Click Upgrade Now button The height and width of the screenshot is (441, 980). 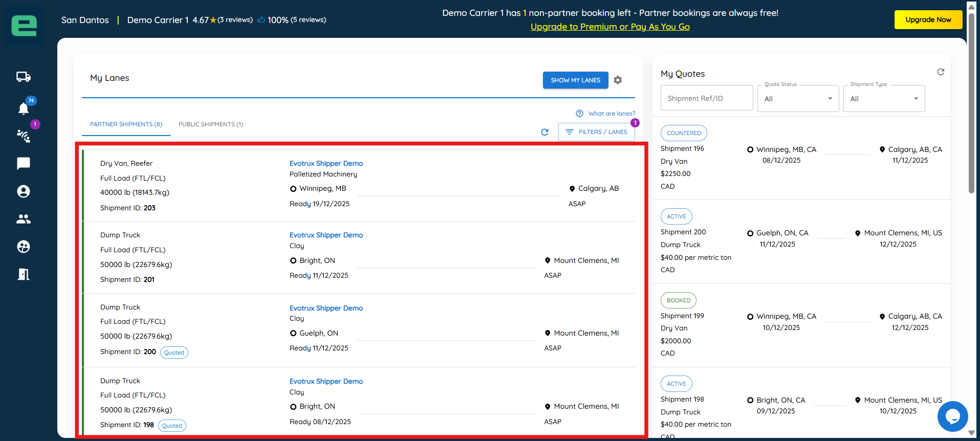pyautogui.click(x=928, y=19)
